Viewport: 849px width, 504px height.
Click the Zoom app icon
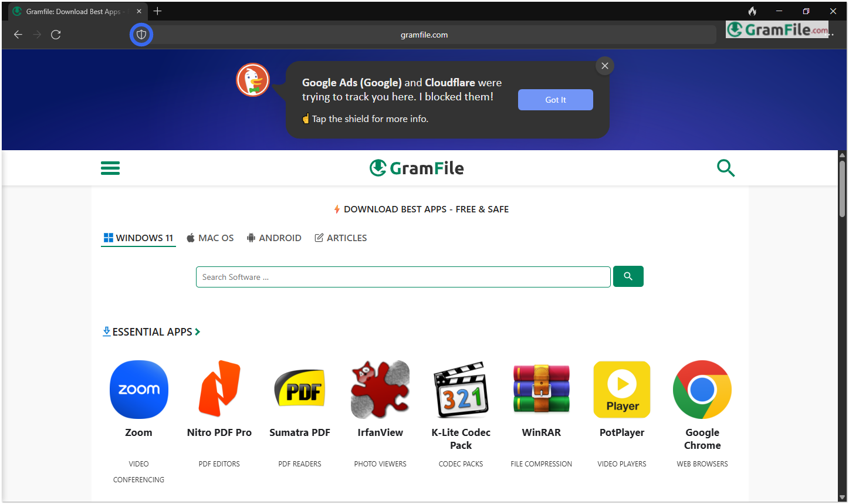click(x=139, y=390)
